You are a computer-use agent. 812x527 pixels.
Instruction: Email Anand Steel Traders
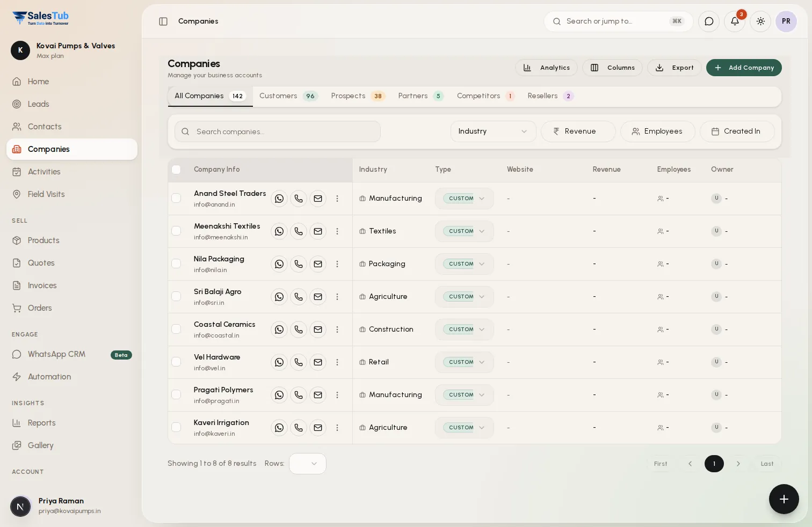point(318,199)
